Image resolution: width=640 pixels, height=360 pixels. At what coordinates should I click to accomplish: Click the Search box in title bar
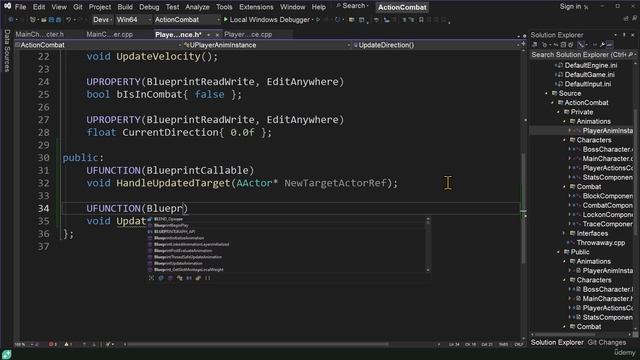coord(353,6)
